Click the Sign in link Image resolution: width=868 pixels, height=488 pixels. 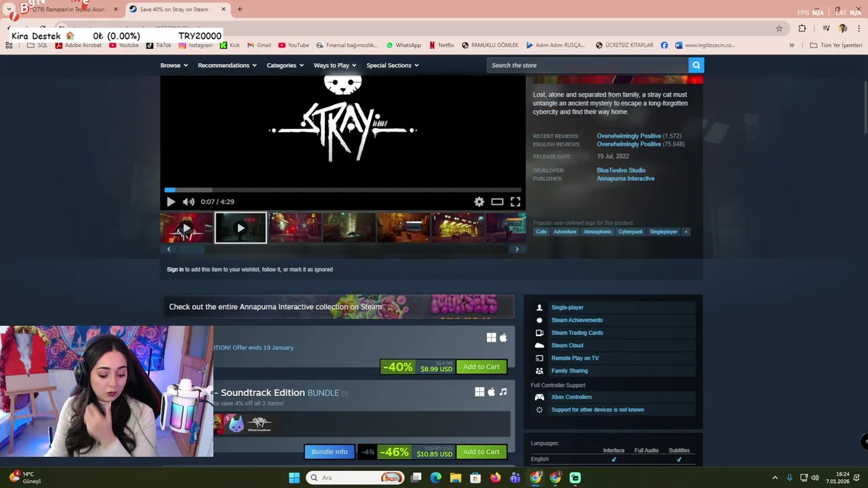pos(175,270)
